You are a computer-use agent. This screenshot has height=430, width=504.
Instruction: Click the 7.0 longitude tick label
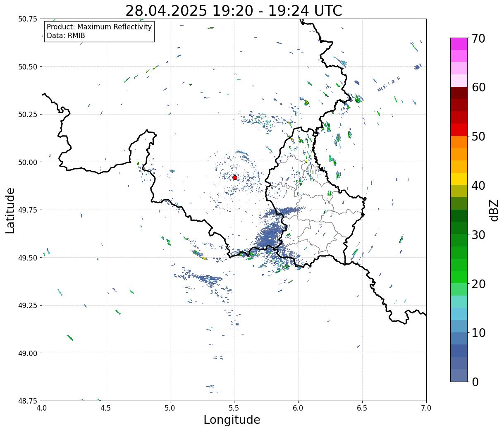click(x=426, y=408)
